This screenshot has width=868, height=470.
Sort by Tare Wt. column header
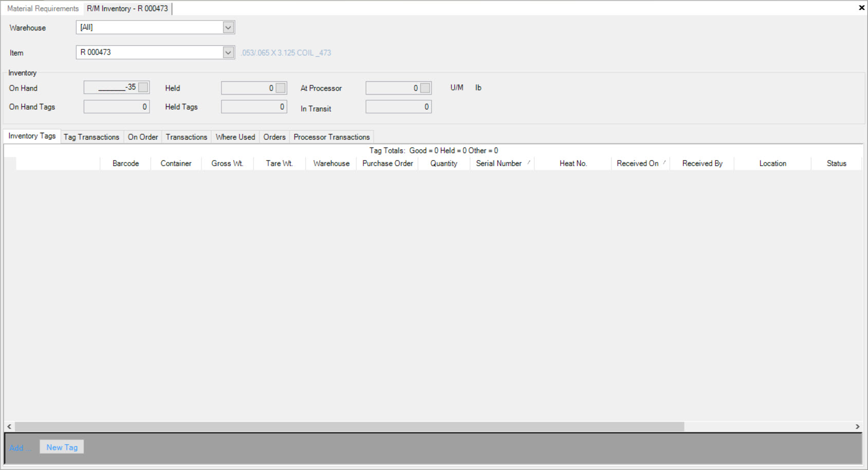(x=279, y=164)
